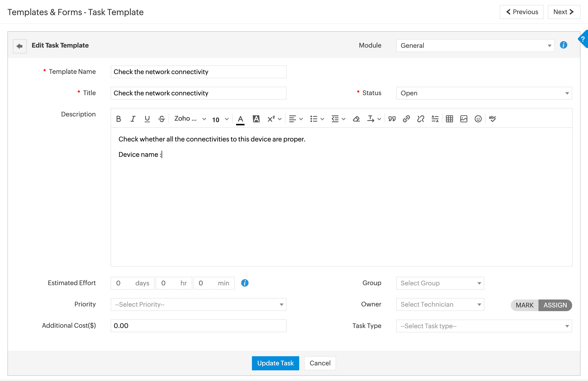588x381 pixels.
Task: Open the Select Technician owner dropdown
Action: click(x=440, y=304)
